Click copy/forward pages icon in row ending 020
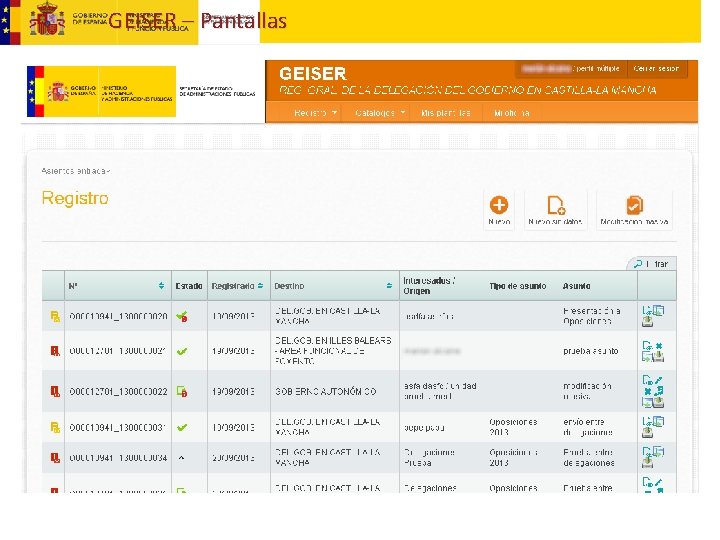Image resolution: width=720 pixels, height=540 pixels. point(658,310)
